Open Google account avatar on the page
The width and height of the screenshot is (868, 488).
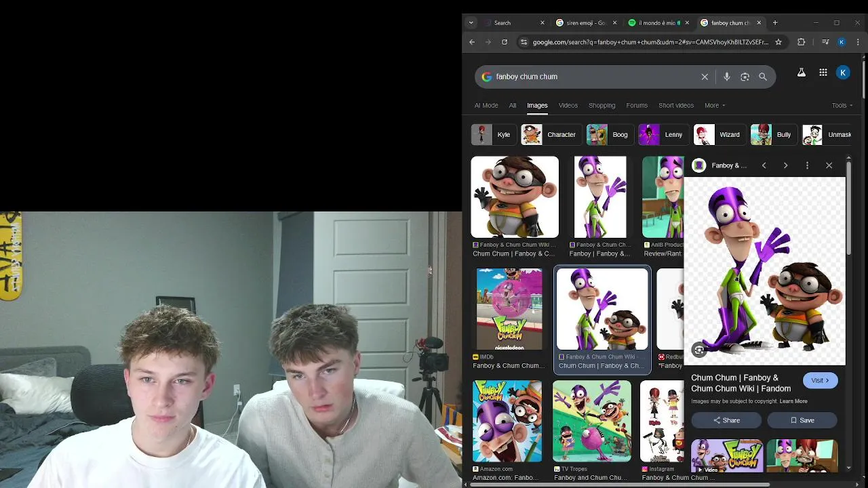(843, 73)
